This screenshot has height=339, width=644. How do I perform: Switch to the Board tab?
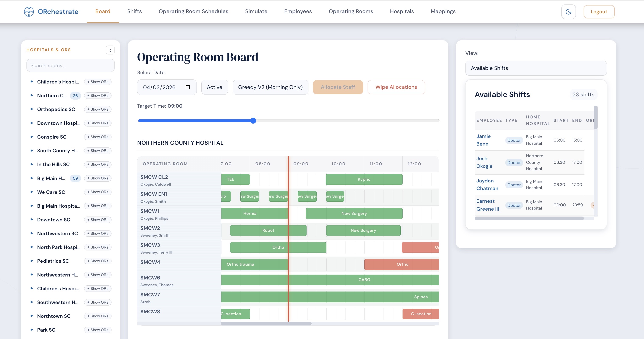pos(103,11)
